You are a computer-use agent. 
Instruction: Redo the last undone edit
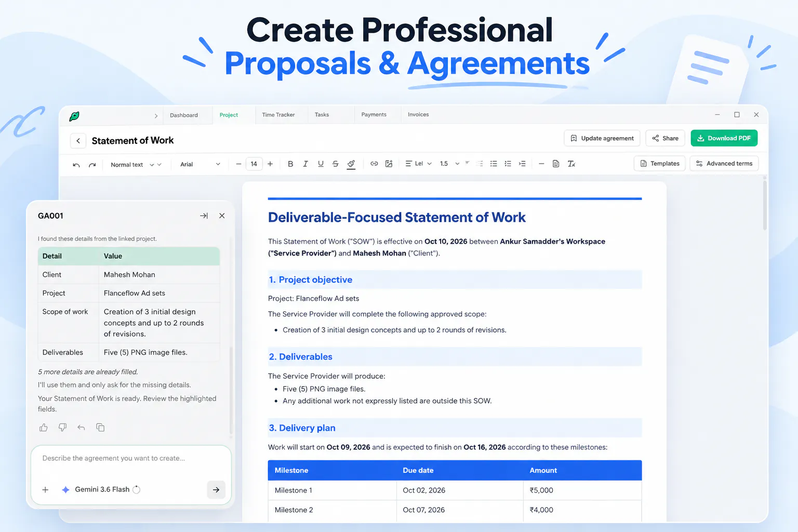pyautogui.click(x=92, y=165)
